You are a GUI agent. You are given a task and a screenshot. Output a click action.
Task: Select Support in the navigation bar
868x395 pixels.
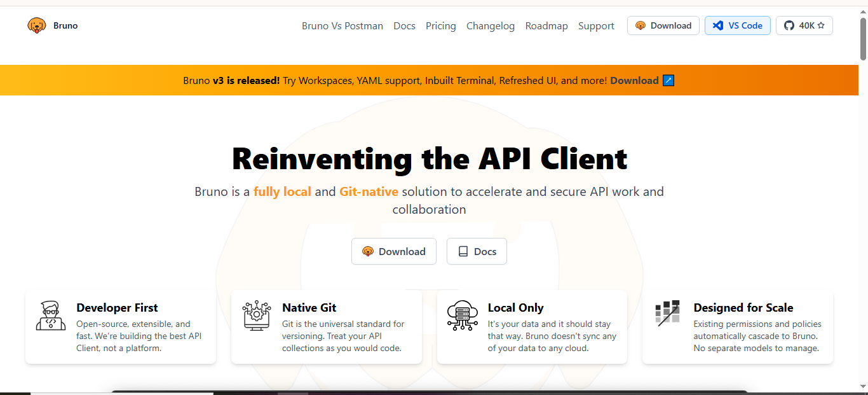[x=596, y=26]
